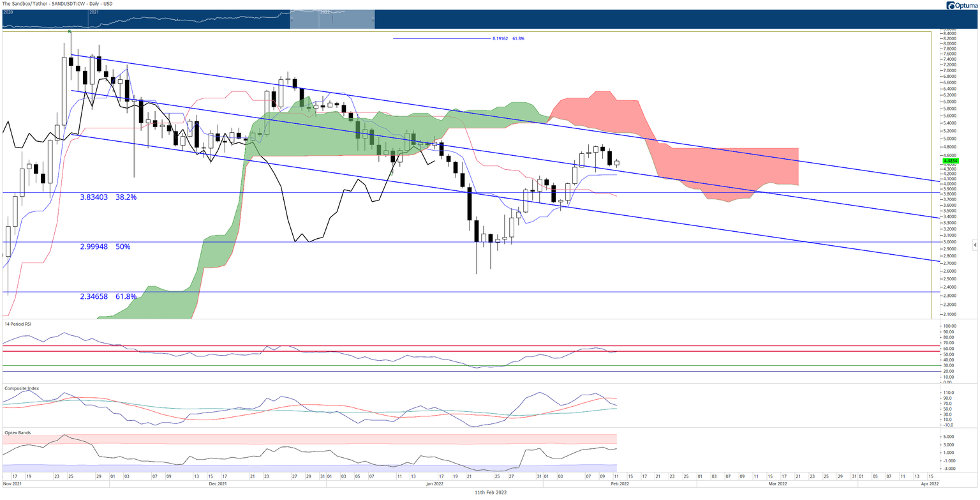
Task: Click the 2022 year label in the navigator
Action: (325, 12)
